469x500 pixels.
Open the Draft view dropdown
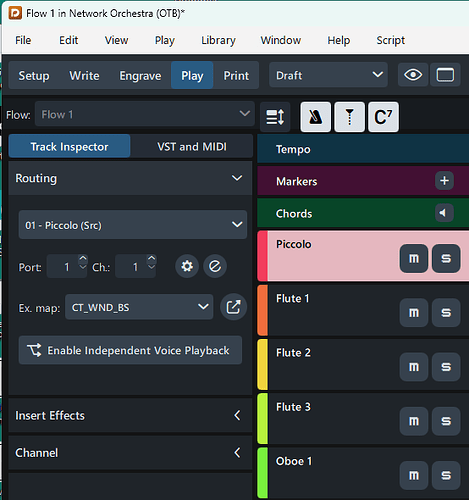[328, 75]
